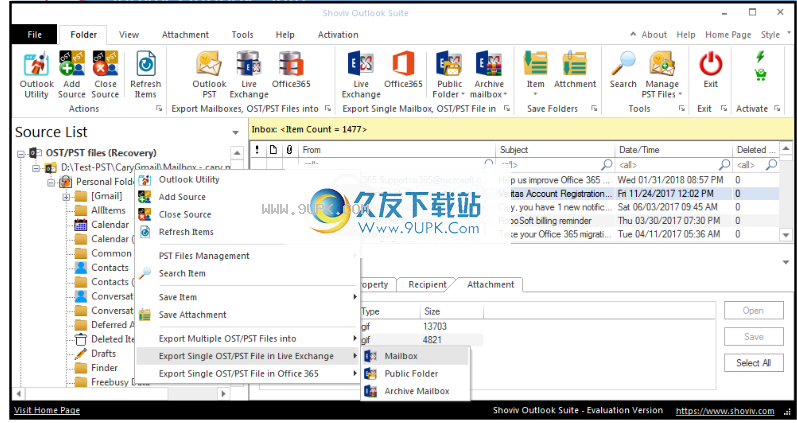Expand the [Gmail] folder node

(x=67, y=196)
